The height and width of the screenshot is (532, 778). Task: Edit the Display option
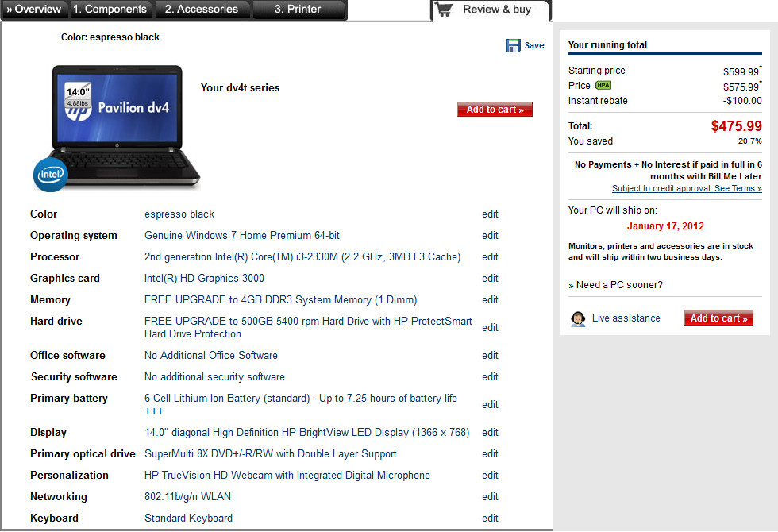coord(490,432)
